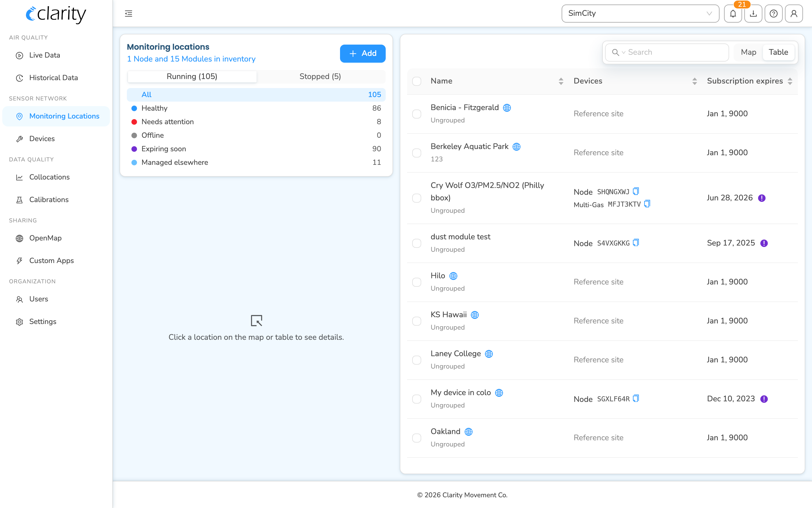Filter by Offline status row
This screenshot has width=812, height=508.
pos(256,135)
